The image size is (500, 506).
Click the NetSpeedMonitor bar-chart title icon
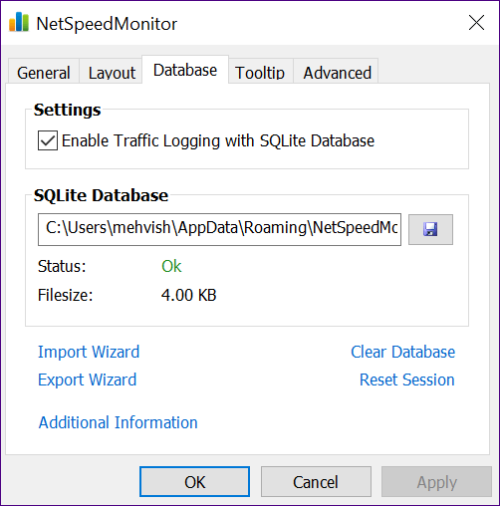[19, 22]
